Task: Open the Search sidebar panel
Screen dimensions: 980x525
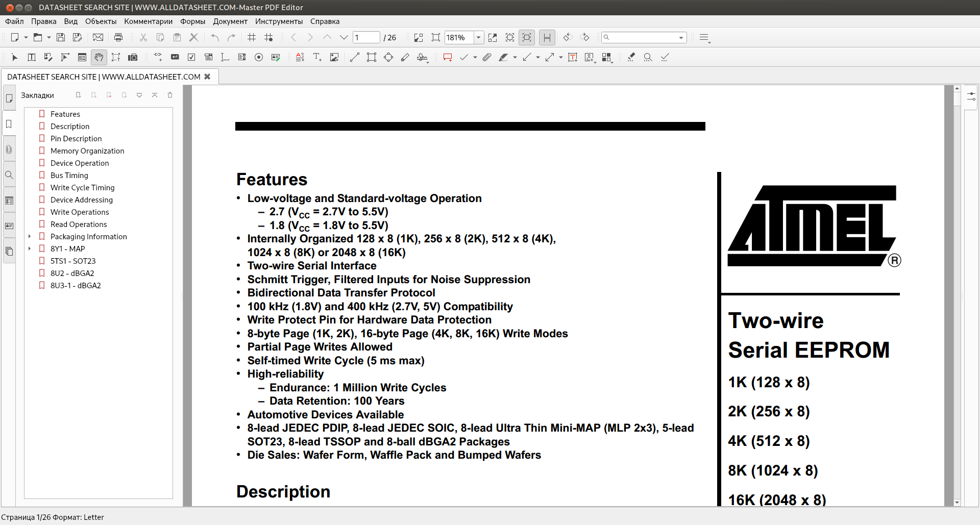Action: pos(9,175)
